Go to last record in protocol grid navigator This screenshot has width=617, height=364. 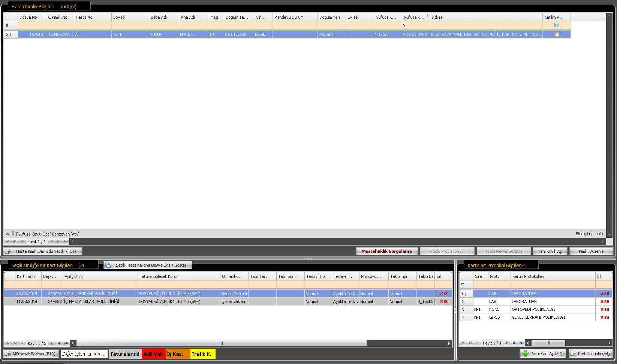point(521,343)
